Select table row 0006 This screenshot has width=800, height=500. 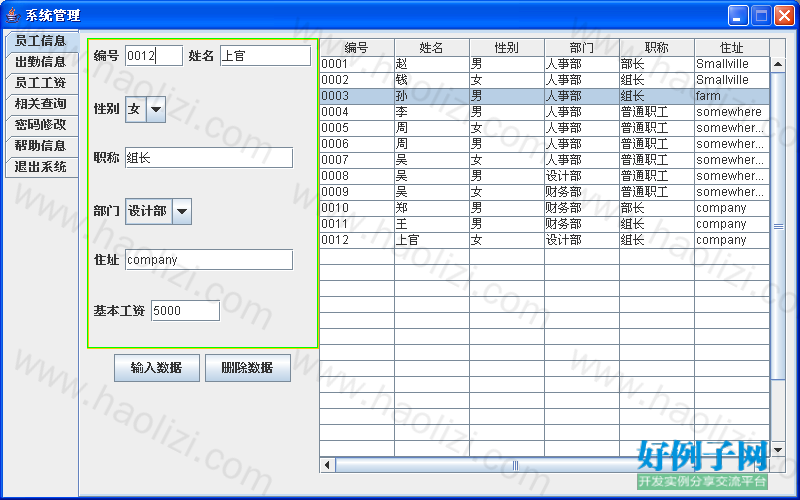[544, 144]
